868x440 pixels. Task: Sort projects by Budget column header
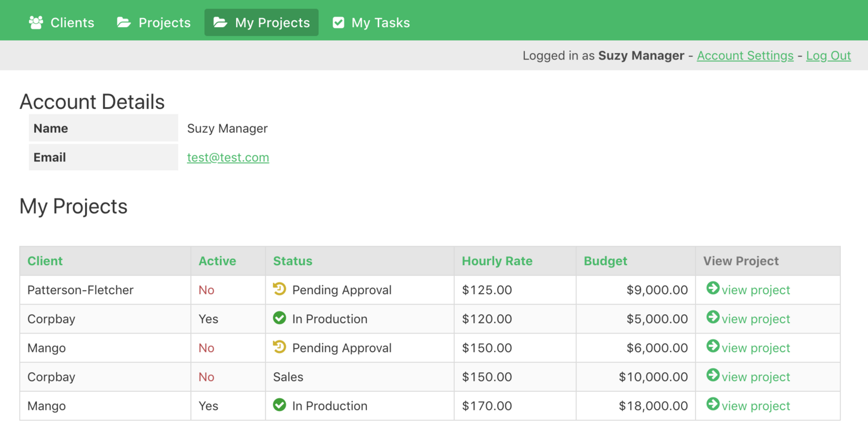click(605, 261)
